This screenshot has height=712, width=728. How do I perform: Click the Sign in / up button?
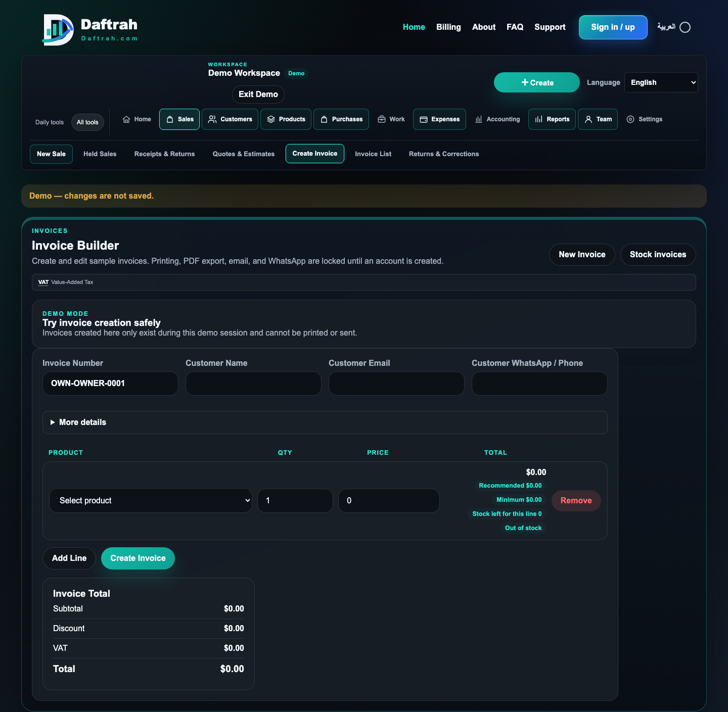[x=613, y=27]
